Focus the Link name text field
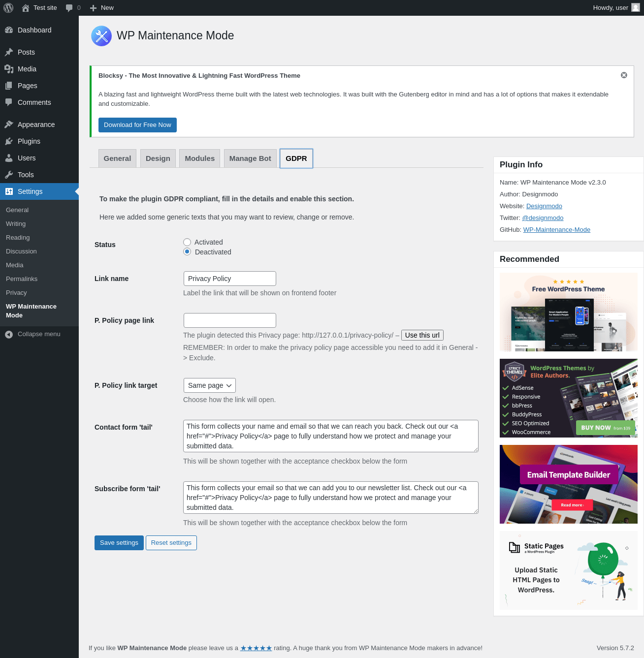Image resolution: width=644 pixels, height=658 pixels. (x=230, y=279)
